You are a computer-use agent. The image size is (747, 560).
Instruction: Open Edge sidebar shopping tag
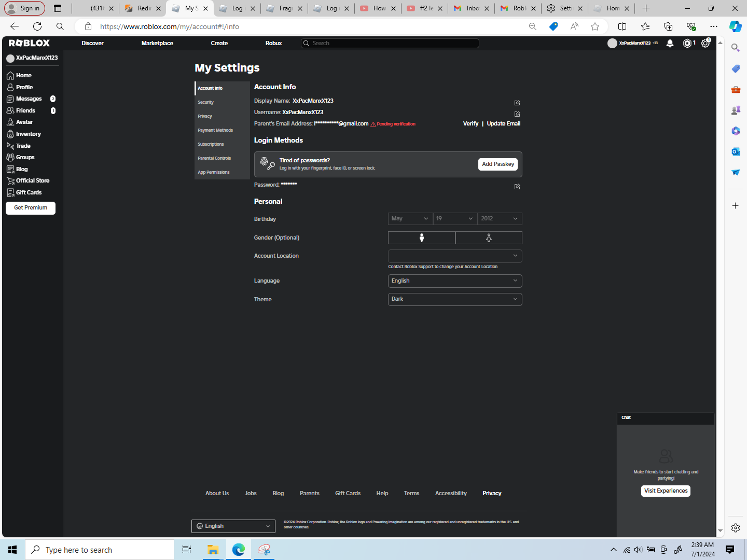click(736, 68)
